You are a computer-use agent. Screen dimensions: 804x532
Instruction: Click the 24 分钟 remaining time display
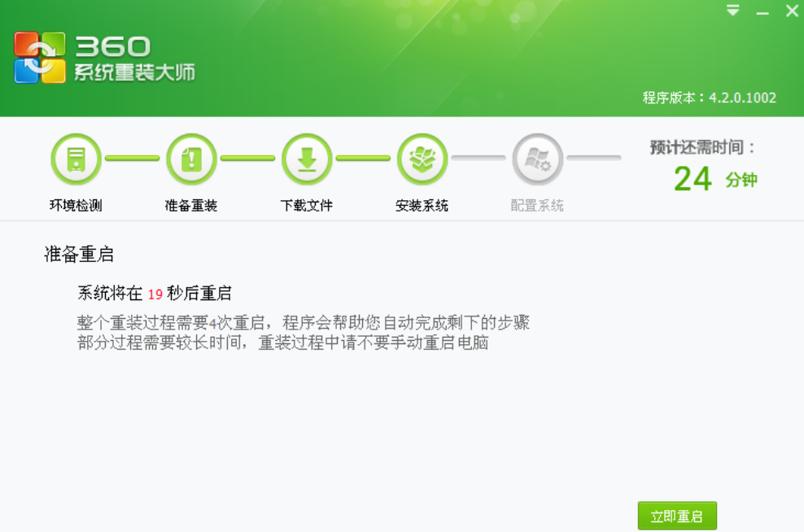click(708, 178)
